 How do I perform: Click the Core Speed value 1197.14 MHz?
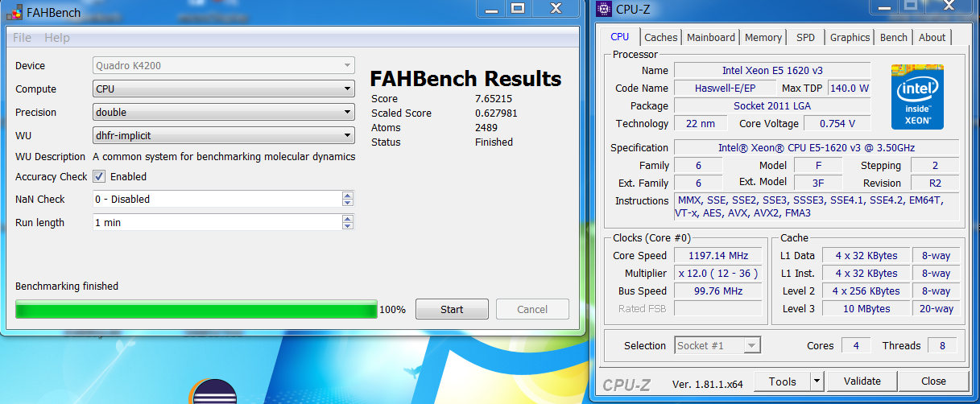(717, 256)
